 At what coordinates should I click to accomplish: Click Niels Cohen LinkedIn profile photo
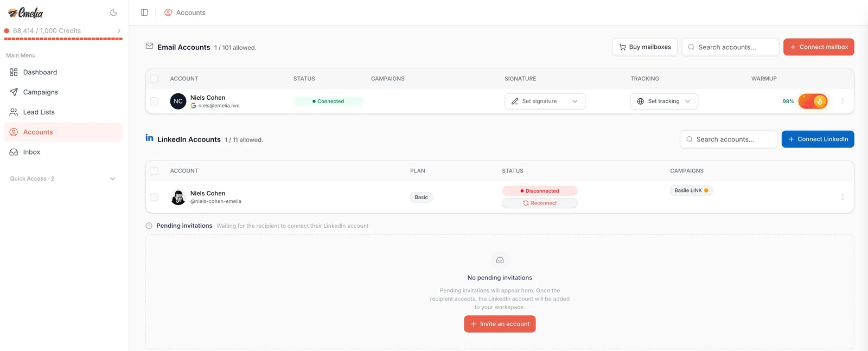click(178, 197)
